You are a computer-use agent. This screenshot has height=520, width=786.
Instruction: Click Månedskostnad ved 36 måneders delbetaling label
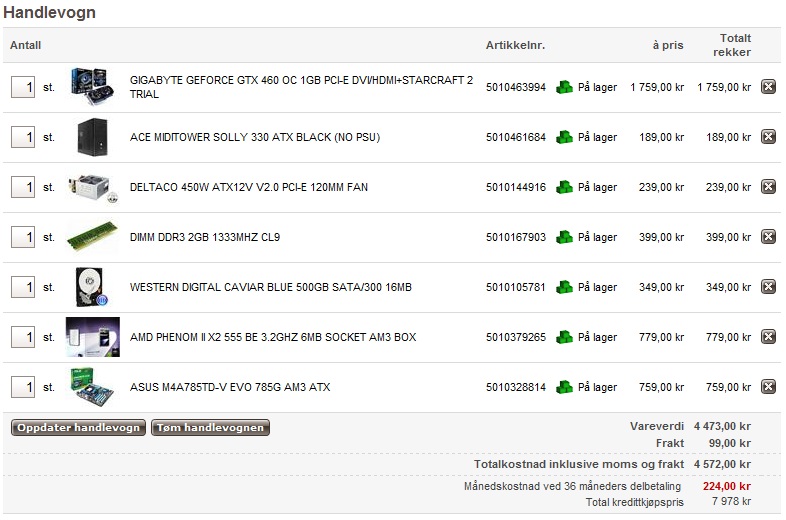coord(572,486)
